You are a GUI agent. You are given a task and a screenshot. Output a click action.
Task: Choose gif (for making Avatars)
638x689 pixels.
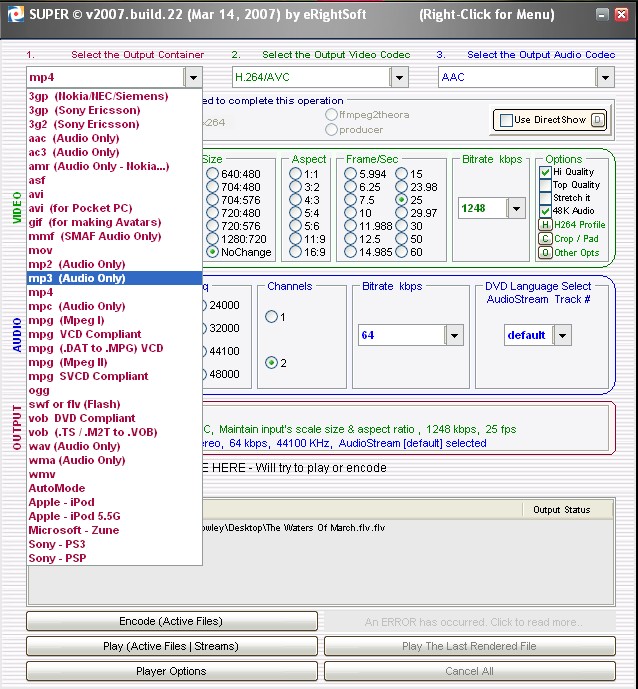[x=114, y=222]
